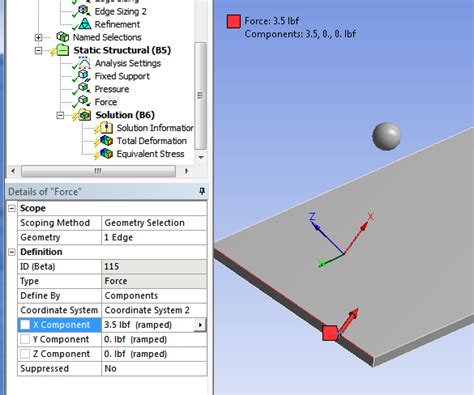Collapse the Scope section in details
This screenshot has width=474, height=395.
12,208
